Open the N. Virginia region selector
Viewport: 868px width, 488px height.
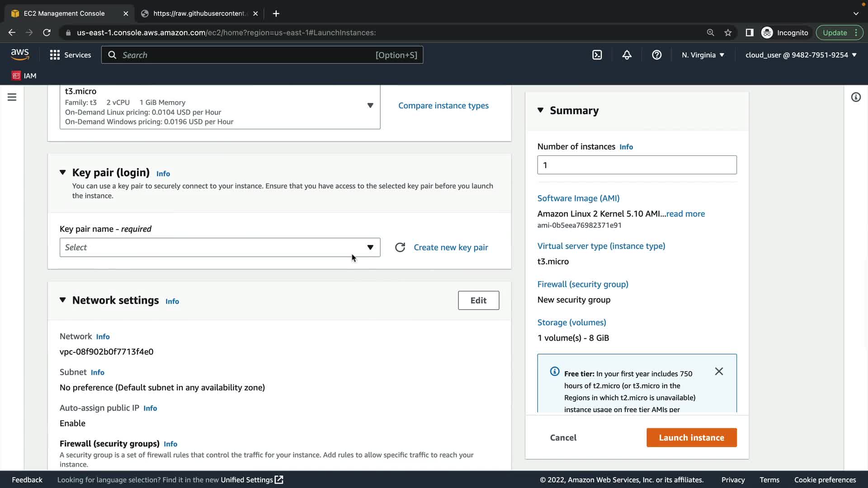tap(703, 55)
